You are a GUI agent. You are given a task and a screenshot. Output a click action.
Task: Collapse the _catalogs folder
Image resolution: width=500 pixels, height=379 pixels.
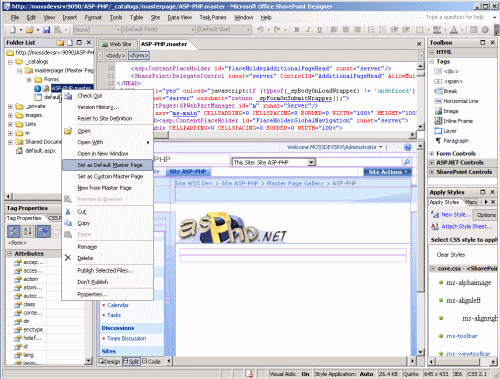point(10,62)
